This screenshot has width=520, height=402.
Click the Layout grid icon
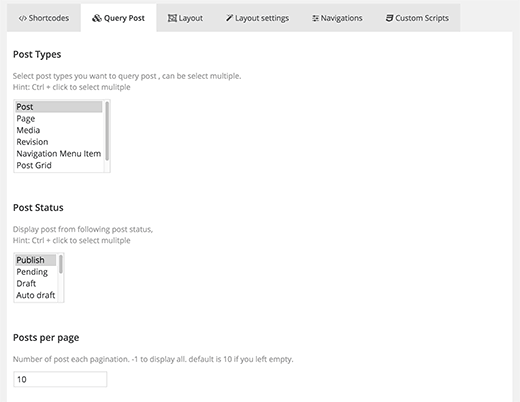click(x=172, y=18)
